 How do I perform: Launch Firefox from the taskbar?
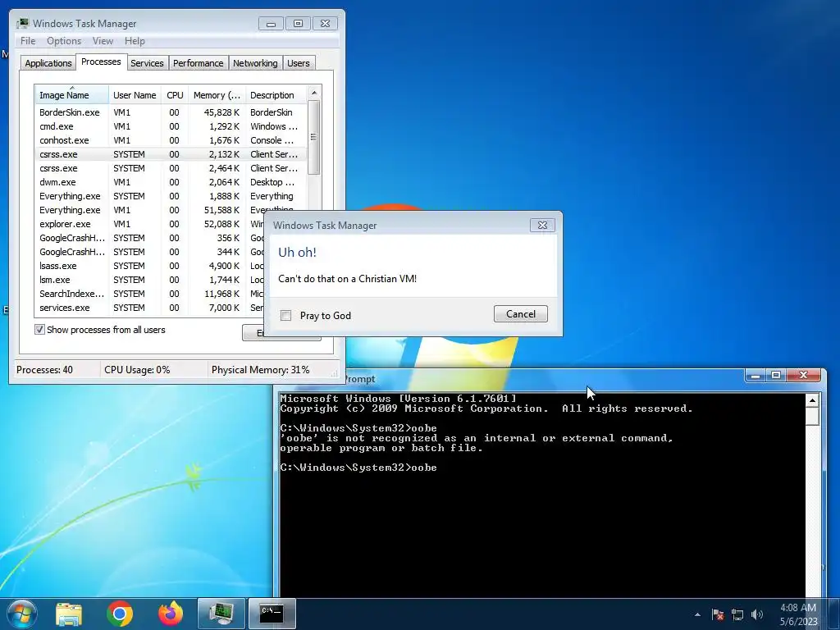(x=171, y=614)
